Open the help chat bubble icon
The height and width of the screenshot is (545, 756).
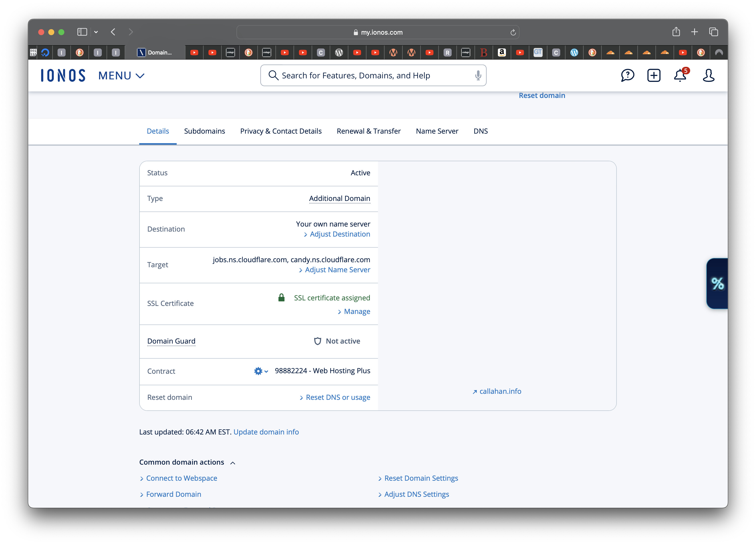tap(627, 75)
